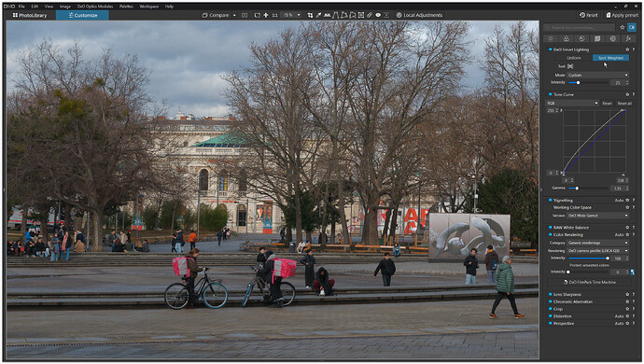This screenshot has width=644, height=364.
Task: Toggle Lens Sharpness correction
Action: [x=551, y=295]
